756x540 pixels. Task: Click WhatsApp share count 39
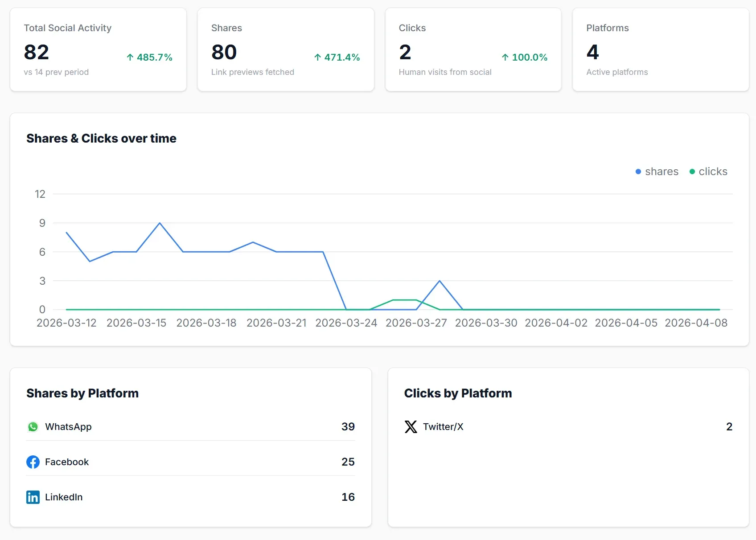pyautogui.click(x=348, y=427)
